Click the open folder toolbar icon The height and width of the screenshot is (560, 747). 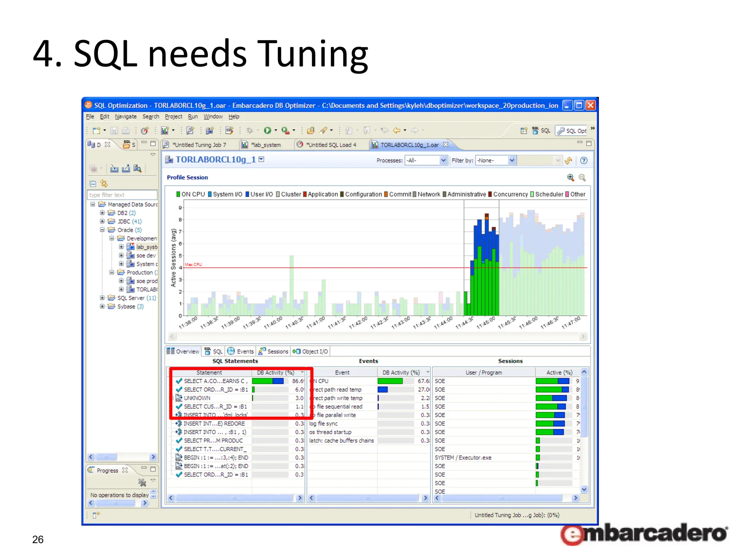pyautogui.click(x=311, y=131)
